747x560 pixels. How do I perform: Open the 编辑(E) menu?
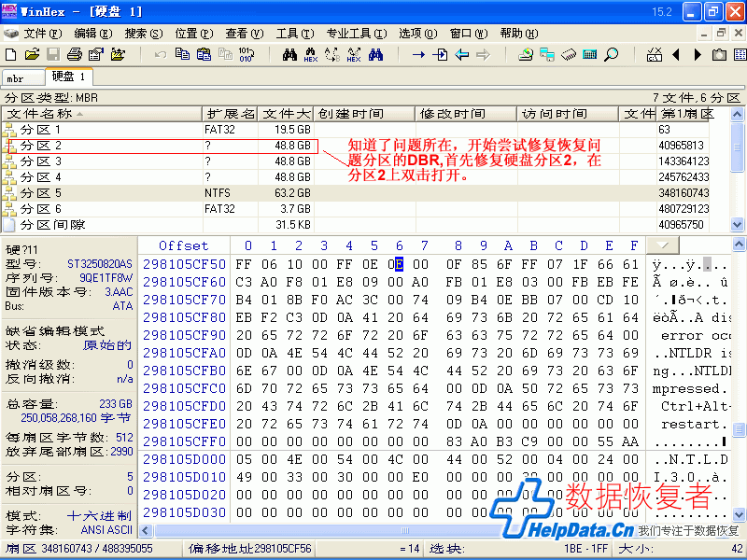click(92, 34)
